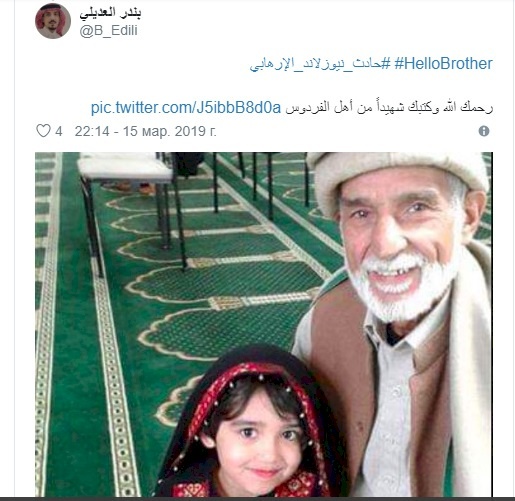Viewport: 515px width, 501px height.
Task: Click the date 15 мар. 2019 г.
Action: pyautogui.click(x=170, y=131)
